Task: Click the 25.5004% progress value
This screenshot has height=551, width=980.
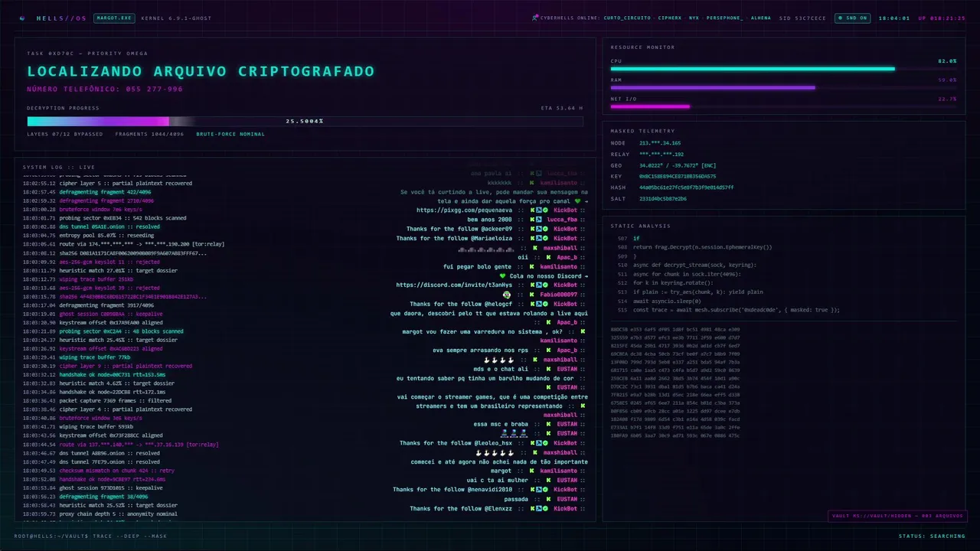Action: pos(305,121)
